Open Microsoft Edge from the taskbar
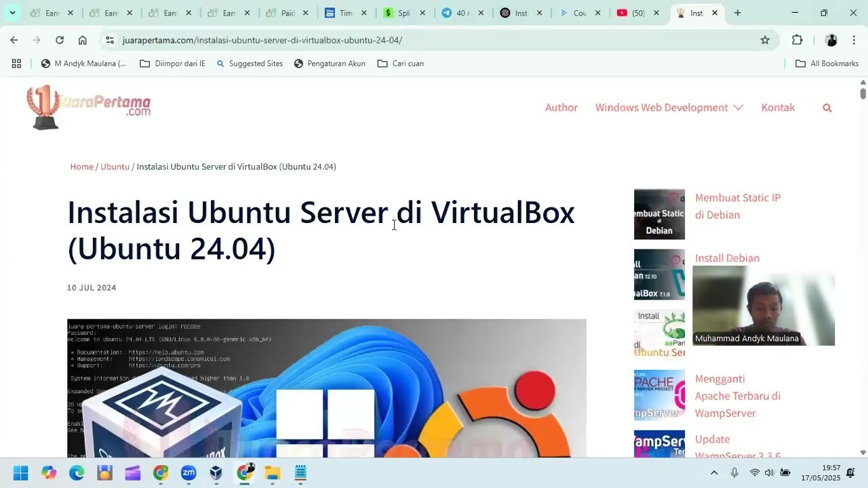This screenshot has height=488, width=868. [x=77, y=472]
